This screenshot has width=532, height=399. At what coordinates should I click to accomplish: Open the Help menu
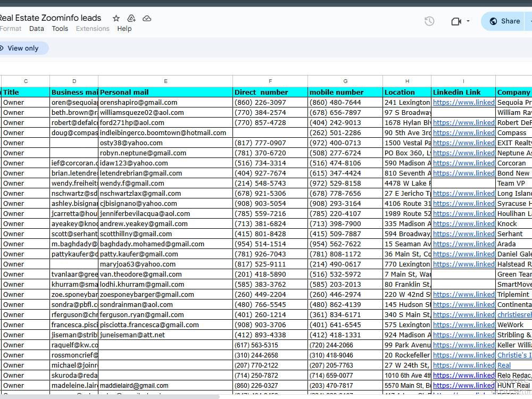click(124, 29)
